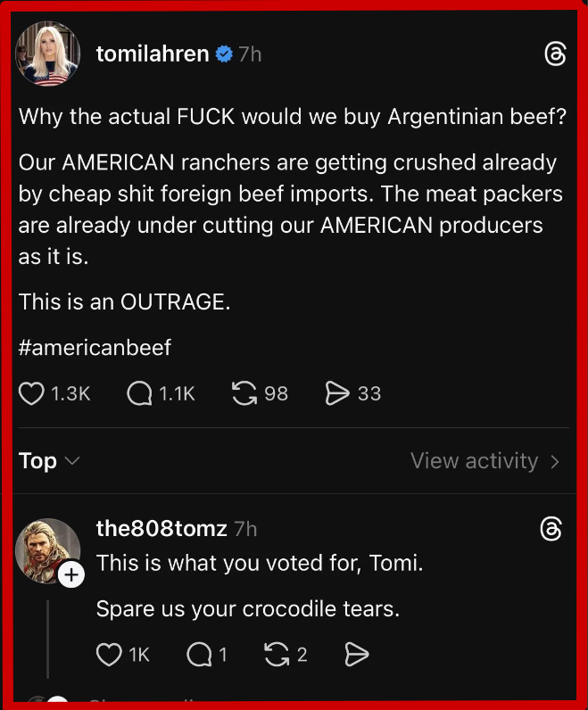This screenshot has width=588, height=710.
Task: Open View activity chevron
Action: [x=555, y=461]
